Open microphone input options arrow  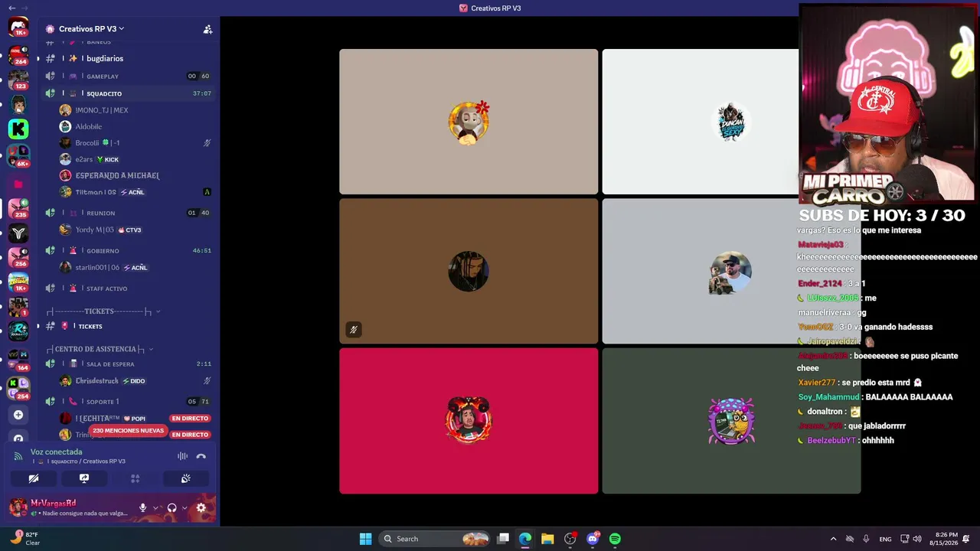[x=155, y=507]
